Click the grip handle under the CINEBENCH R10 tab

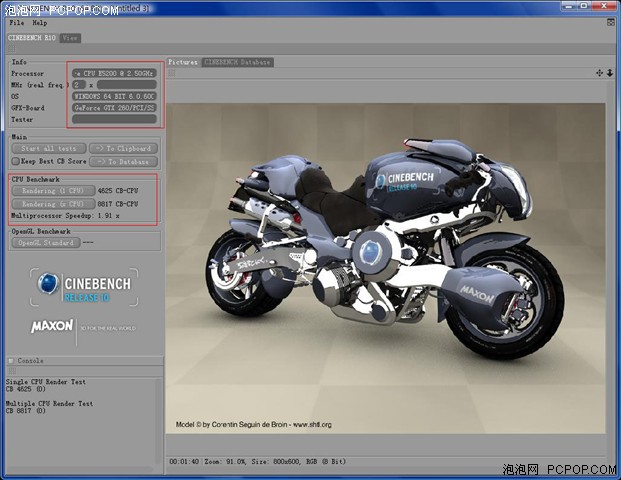pos(11,49)
